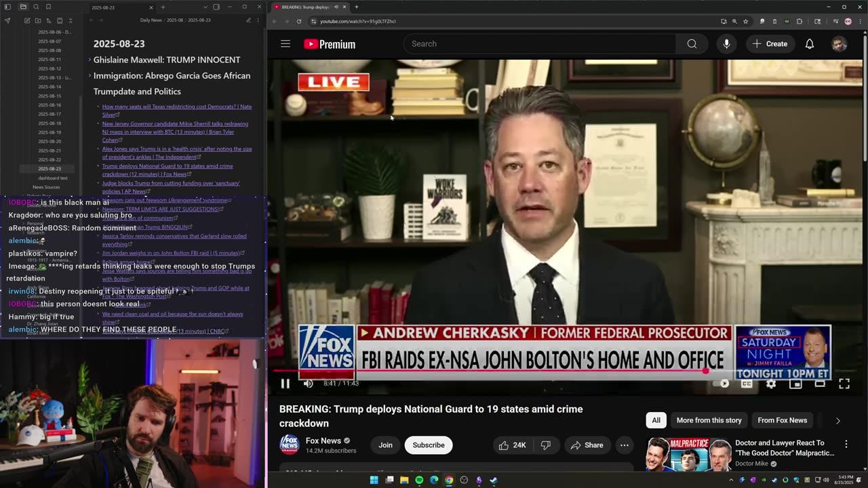Open the Fox News channel name link
868x488 pixels.
(x=323, y=441)
